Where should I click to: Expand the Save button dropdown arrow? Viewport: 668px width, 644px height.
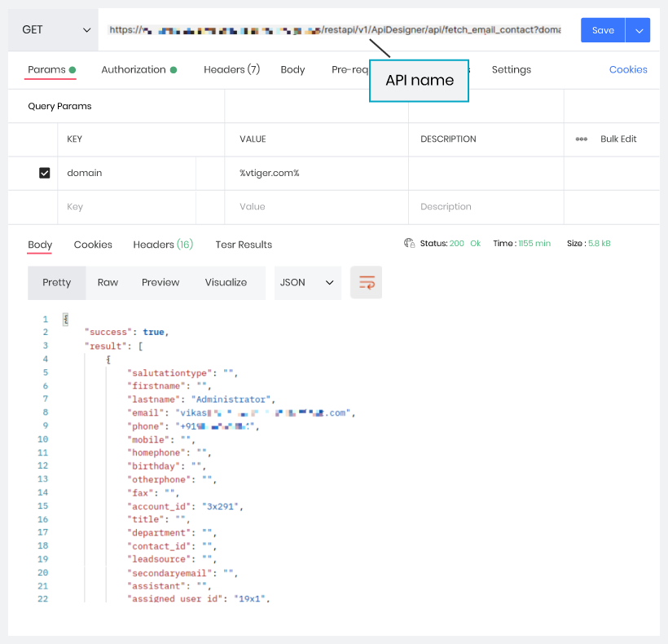coord(638,30)
